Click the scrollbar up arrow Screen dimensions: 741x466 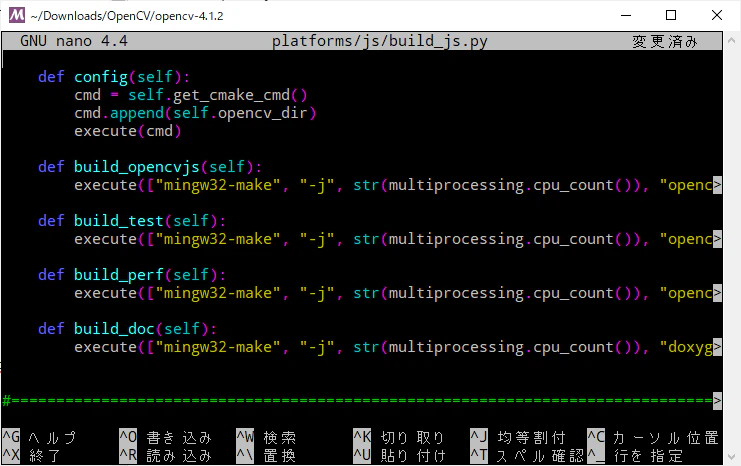pos(732,41)
